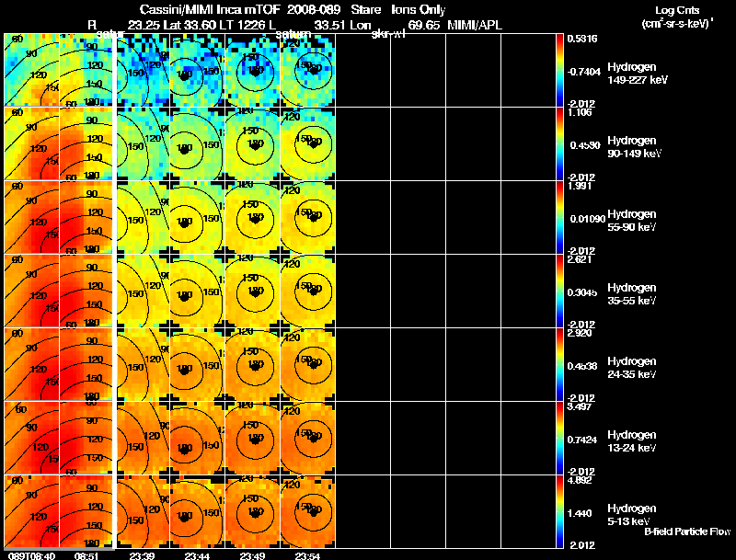
Task: Click the 'Hydrogen 5-13 keV' label
Action: [x=632, y=515]
